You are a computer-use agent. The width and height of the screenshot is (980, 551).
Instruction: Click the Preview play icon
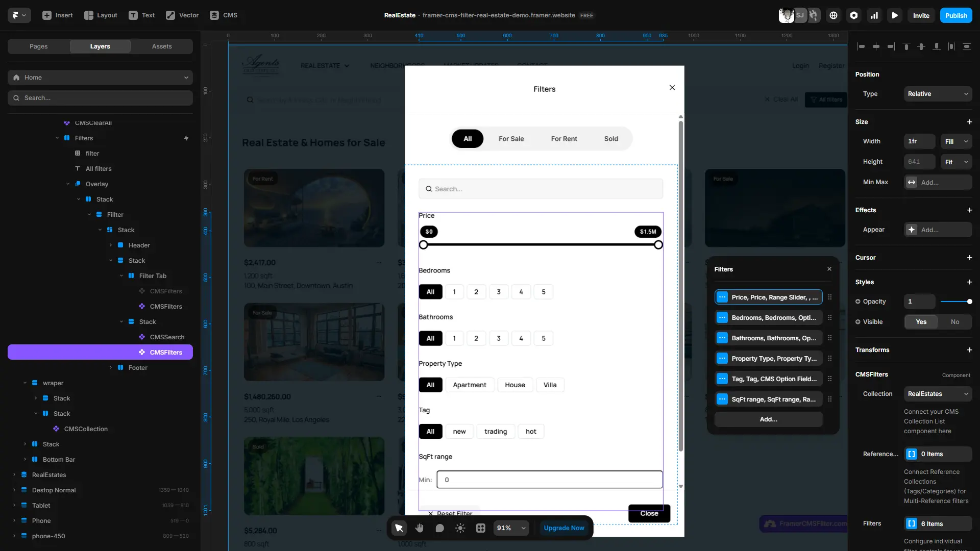(x=895, y=15)
